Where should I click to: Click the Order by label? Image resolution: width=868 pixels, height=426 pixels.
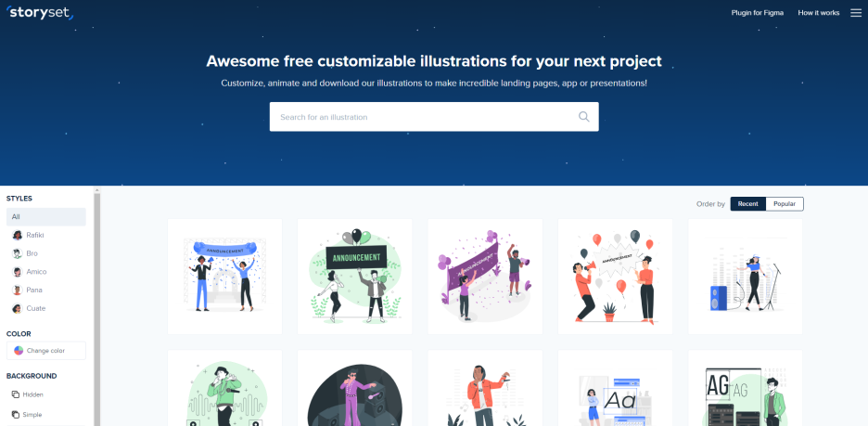(710, 204)
